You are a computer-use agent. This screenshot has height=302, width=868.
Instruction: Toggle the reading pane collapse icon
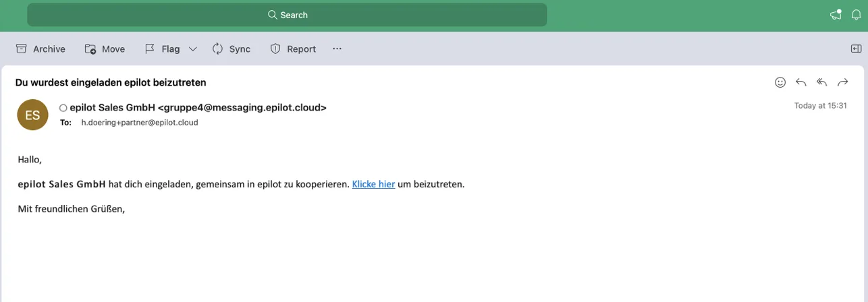(x=856, y=49)
